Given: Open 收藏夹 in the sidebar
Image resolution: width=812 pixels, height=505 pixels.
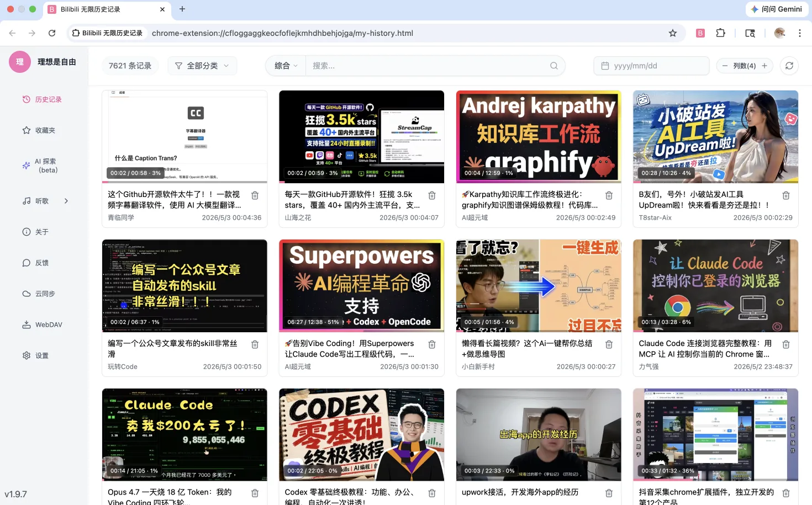Looking at the screenshot, I should pyautogui.click(x=39, y=130).
